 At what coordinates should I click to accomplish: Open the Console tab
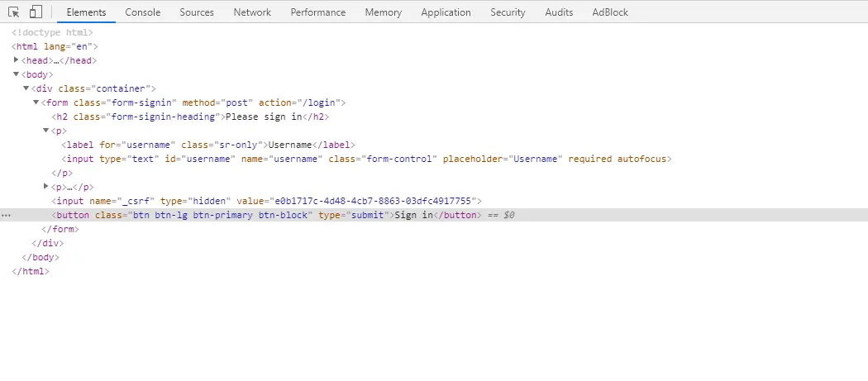tap(143, 12)
